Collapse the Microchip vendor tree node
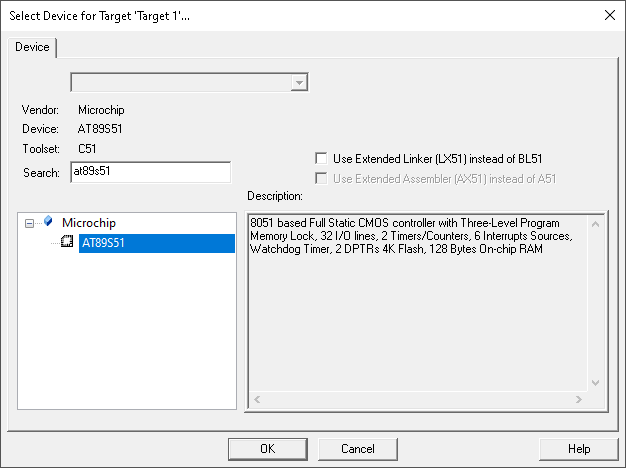 point(30,222)
